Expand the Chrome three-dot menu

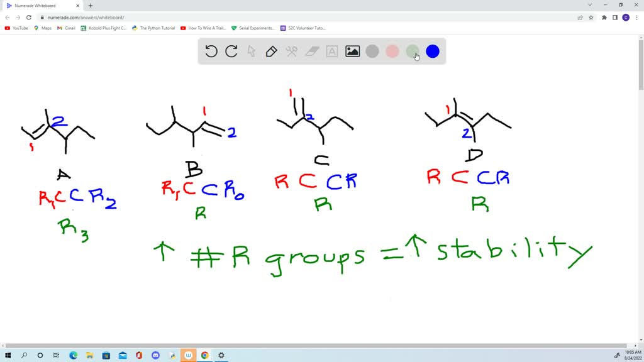pyautogui.click(x=636, y=18)
